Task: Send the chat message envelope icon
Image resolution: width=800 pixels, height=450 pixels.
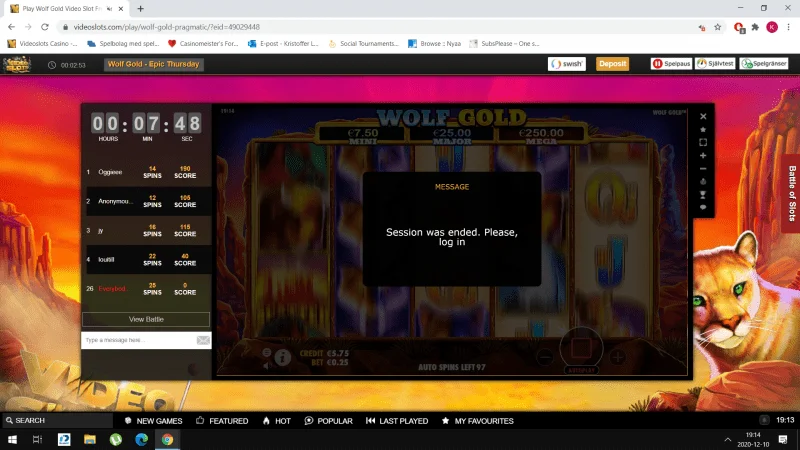Action: (203, 340)
